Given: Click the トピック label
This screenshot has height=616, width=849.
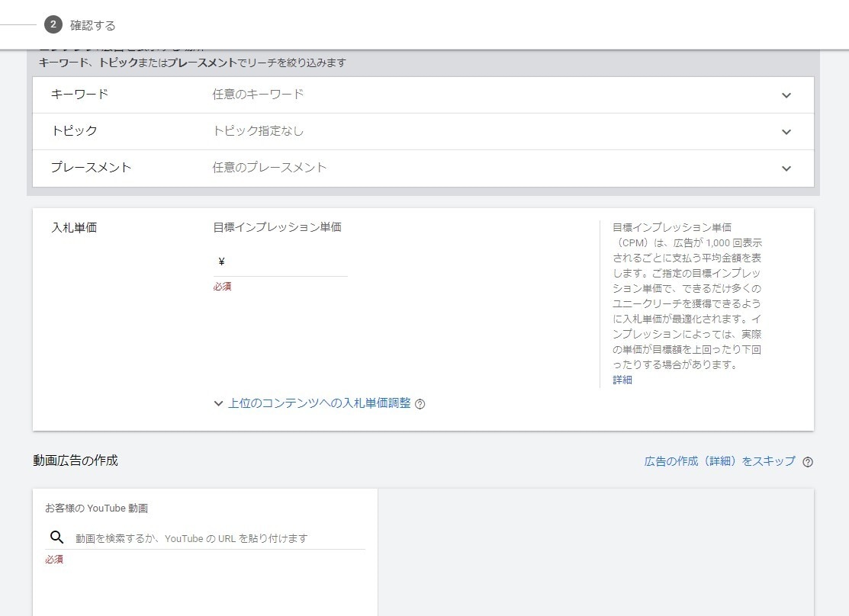Looking at the screenshot, I should click(74, 130).
